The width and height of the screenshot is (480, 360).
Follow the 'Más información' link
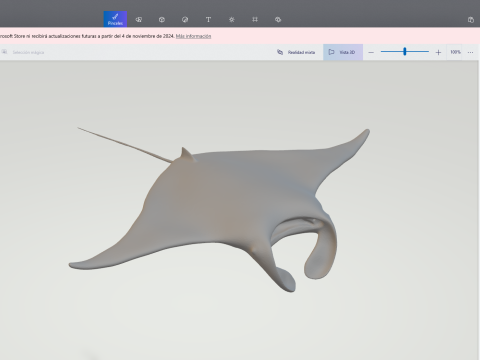pos(193,36)
